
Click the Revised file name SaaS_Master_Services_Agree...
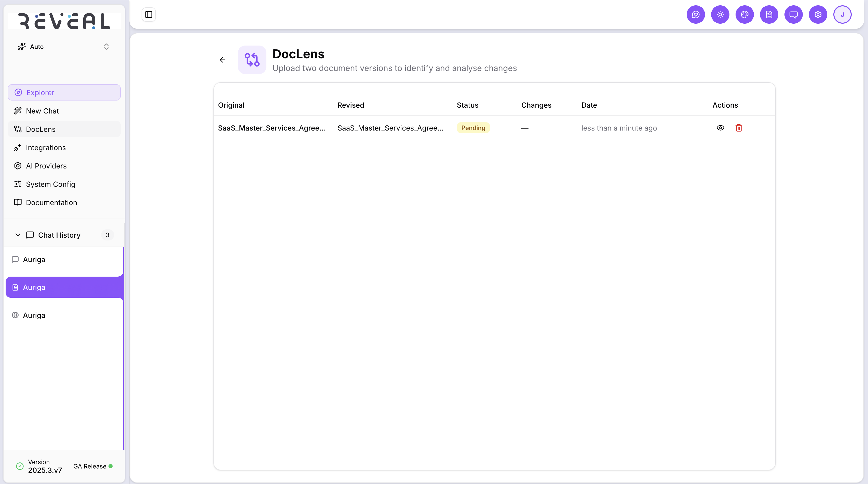(390, 128)
